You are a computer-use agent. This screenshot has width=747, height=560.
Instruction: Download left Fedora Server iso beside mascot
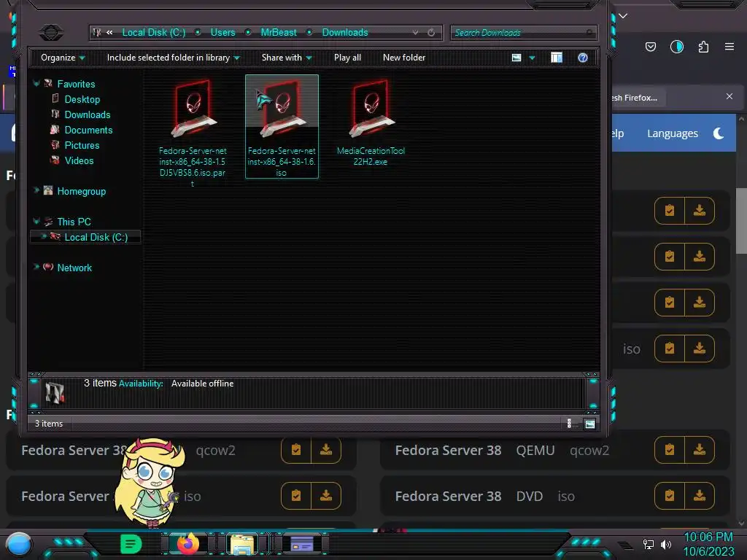[x=326, y=496]
